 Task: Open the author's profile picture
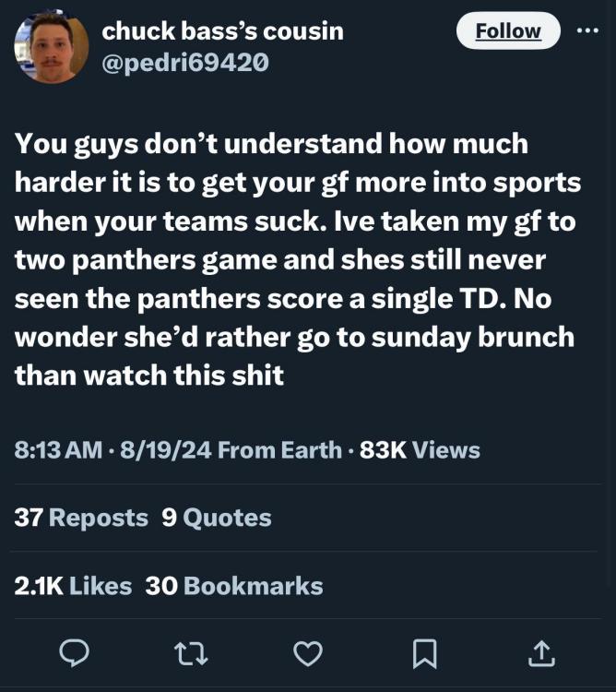53,45
